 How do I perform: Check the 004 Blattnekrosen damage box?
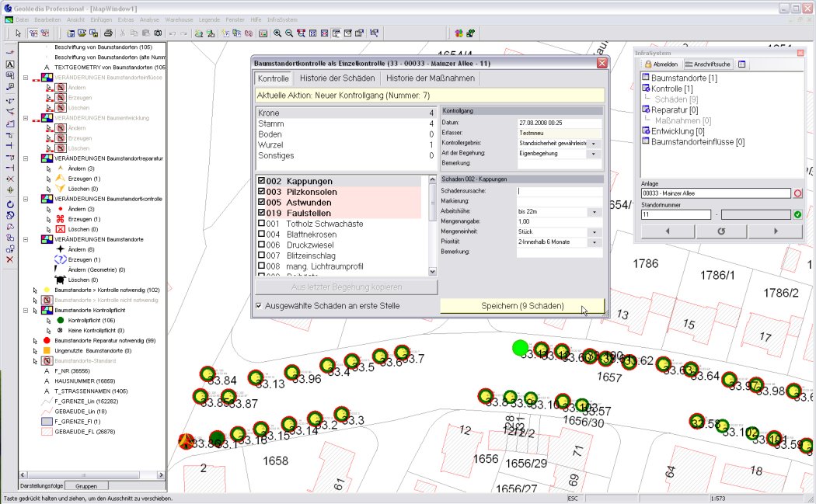[262, 234]
